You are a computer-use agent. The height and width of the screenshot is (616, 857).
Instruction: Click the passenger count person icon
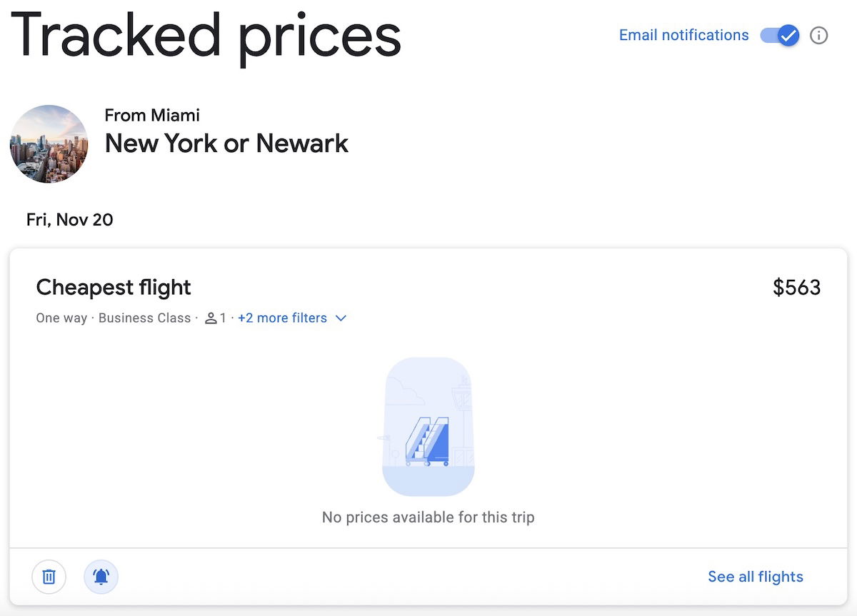point(211,318)
